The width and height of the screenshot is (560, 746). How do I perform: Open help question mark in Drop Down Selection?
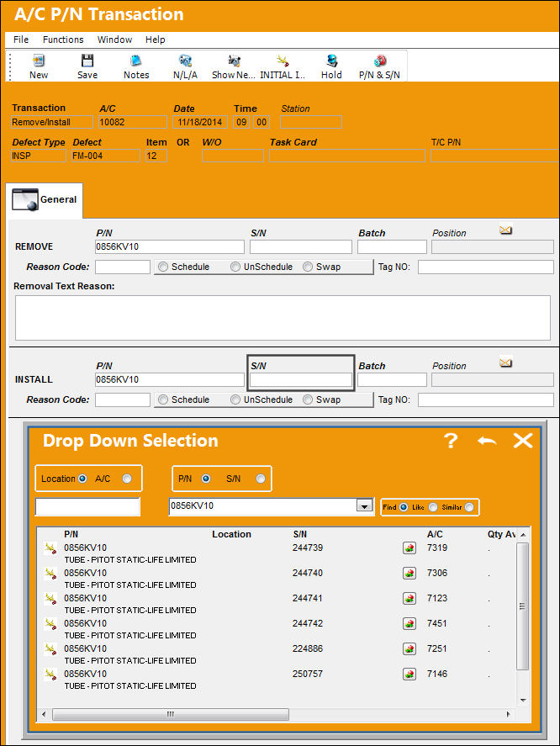pyautogui.click(x=451, y=441)
